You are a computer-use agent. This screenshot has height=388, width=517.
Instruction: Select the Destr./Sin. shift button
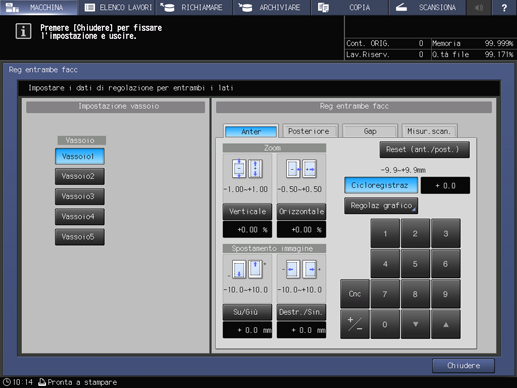[x=301, y=312]
